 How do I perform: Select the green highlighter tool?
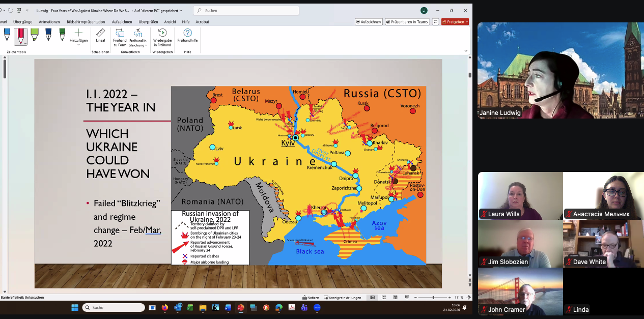point(35,35)
